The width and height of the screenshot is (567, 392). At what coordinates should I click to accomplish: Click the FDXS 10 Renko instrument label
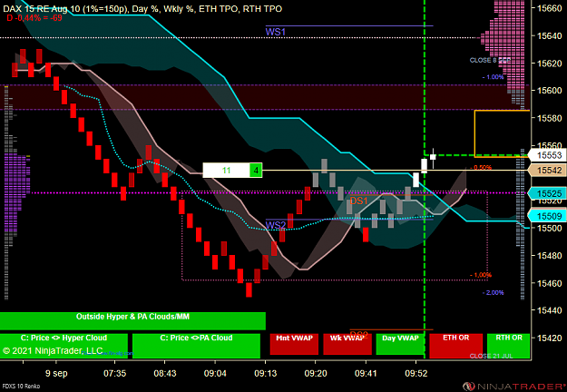tap(20, 387)
